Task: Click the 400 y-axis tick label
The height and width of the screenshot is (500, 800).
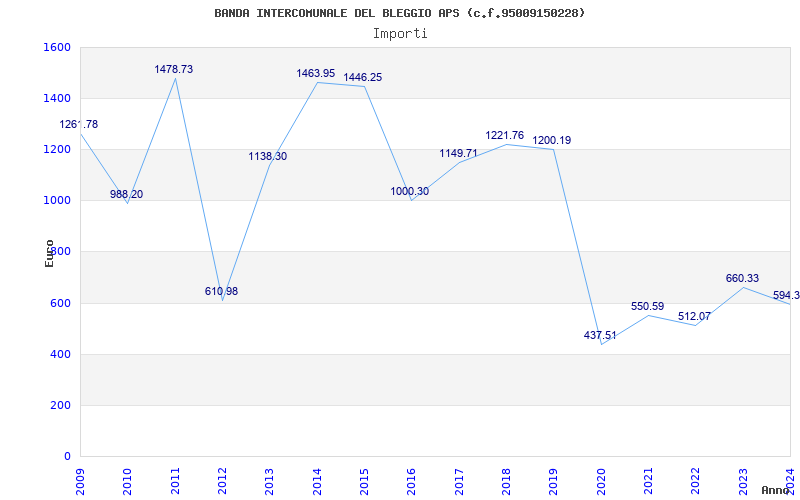Action: point(60,355)
